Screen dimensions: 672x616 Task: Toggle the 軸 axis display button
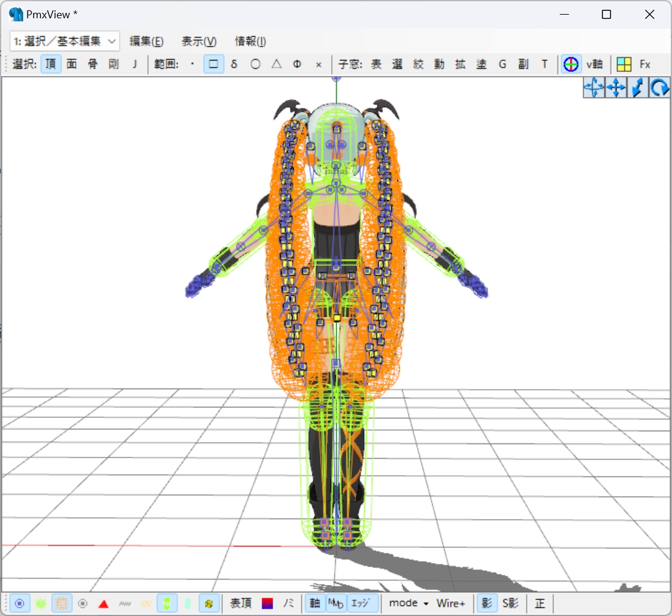[x=315, y=604]
